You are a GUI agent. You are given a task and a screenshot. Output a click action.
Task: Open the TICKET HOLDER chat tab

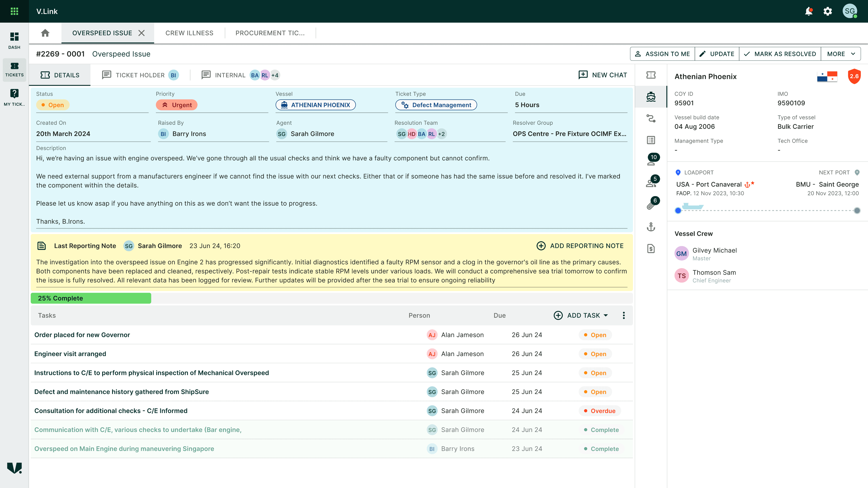[140, 75]
